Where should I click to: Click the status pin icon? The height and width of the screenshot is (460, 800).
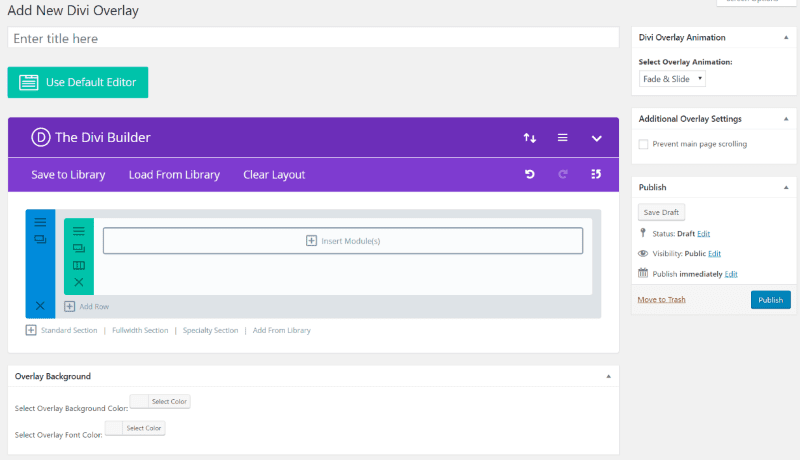pos(643,233)
